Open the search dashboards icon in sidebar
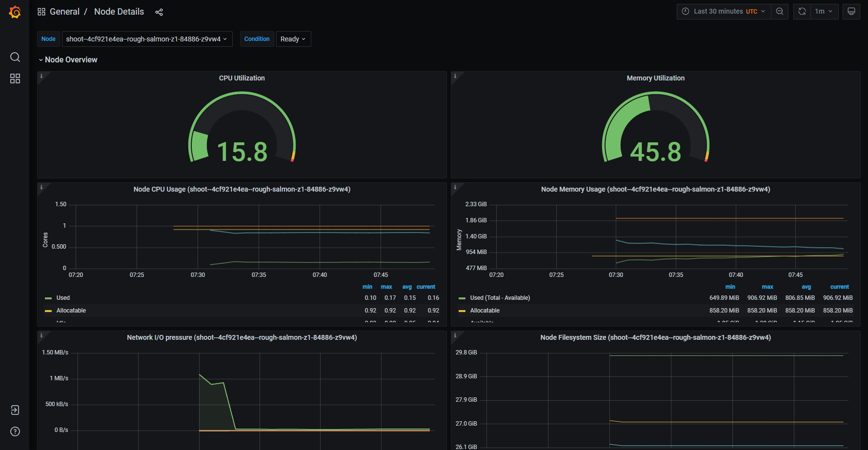868x450 pixels. click(x=15, y=57)
